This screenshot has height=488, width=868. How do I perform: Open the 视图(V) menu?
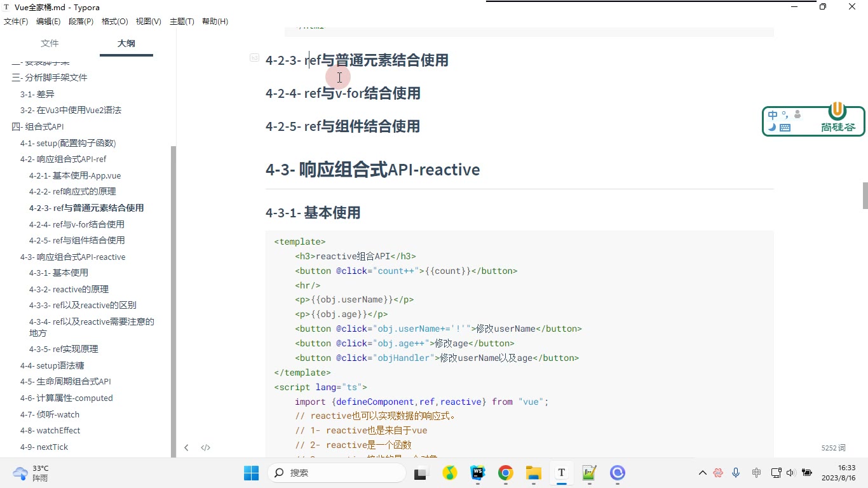pyautogui.click(x=148, y=22)
